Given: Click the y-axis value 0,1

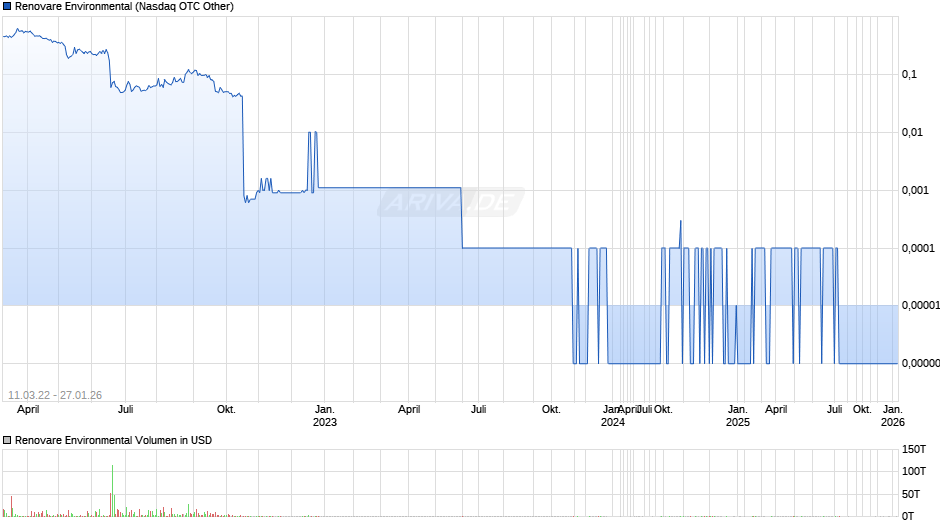Looking at the screenshot, I should click(x=909, y=74).
